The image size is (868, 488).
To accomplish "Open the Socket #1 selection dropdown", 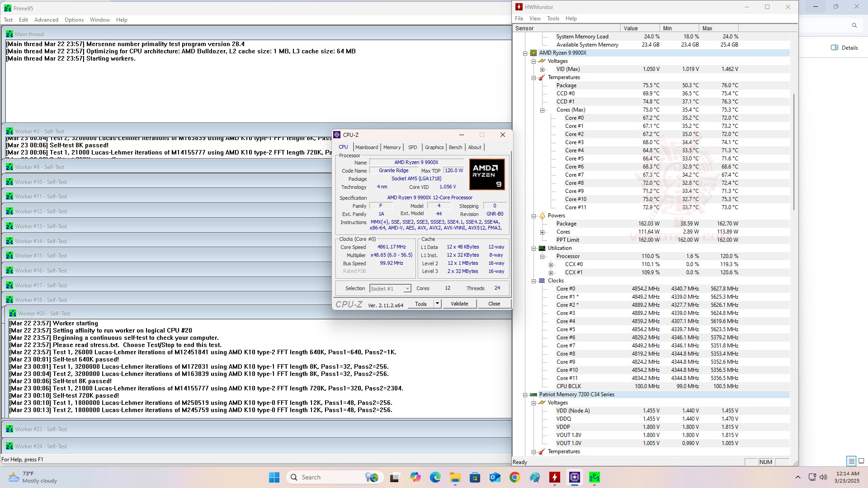I will 407,288.
